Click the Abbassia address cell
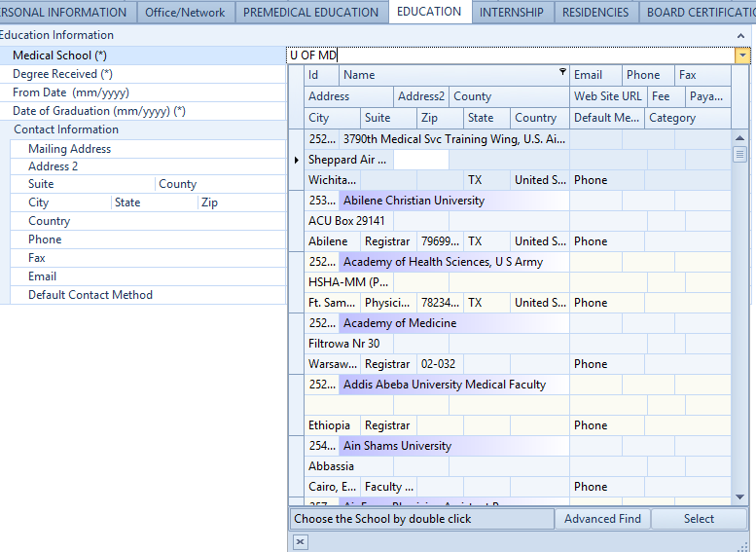The height and width of the screenshot is (552, 756). (348, 466)
